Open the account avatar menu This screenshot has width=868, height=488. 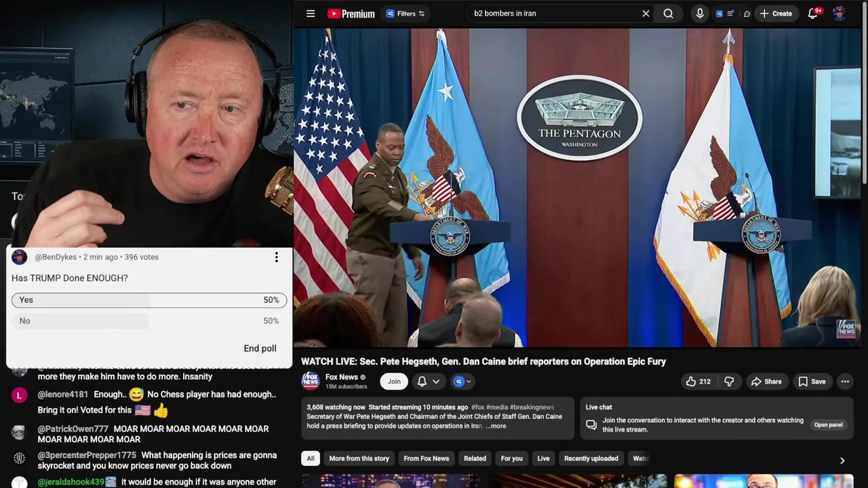(x=840, y=14)
